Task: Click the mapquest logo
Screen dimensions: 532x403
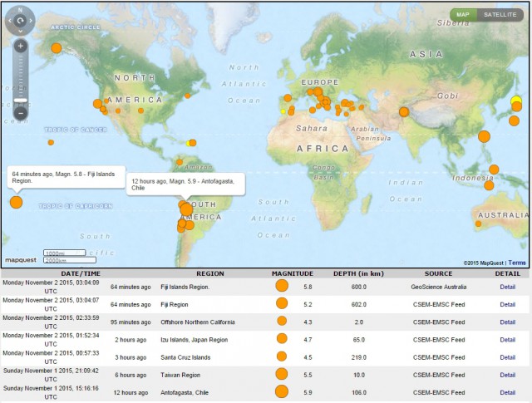Action: click(21, 260)
